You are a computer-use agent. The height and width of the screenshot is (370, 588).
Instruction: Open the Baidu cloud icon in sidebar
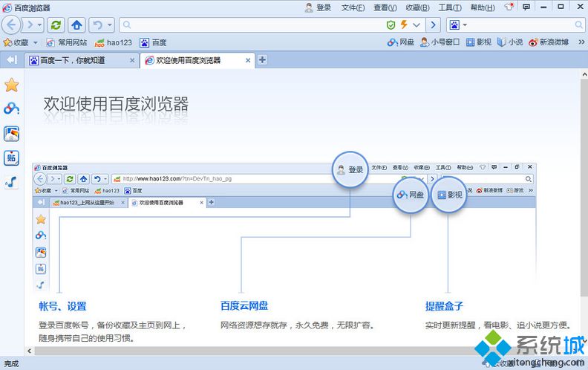(x=12, y=109)
